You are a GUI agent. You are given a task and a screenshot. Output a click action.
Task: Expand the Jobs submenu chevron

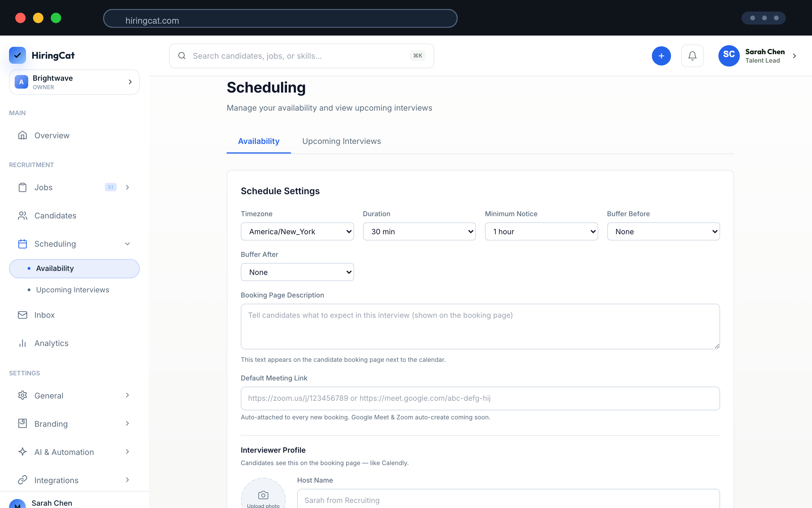click(127, 187)
